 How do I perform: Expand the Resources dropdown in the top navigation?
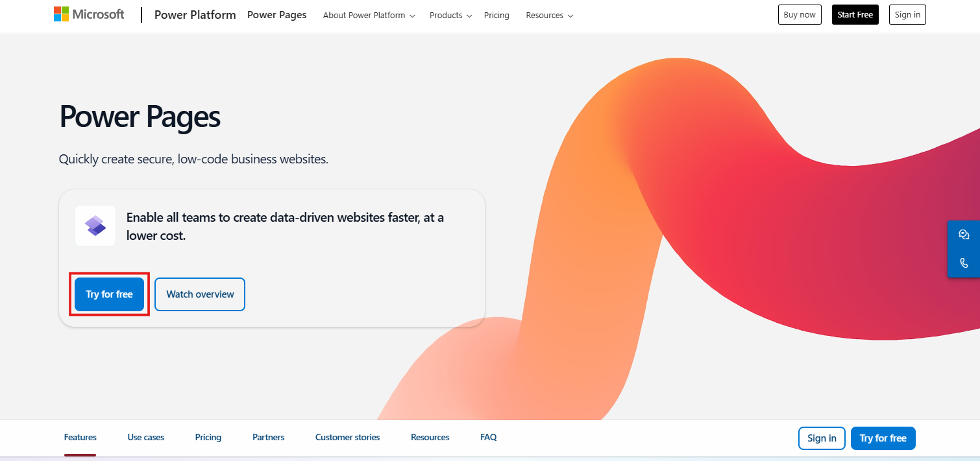click(549, 15)
